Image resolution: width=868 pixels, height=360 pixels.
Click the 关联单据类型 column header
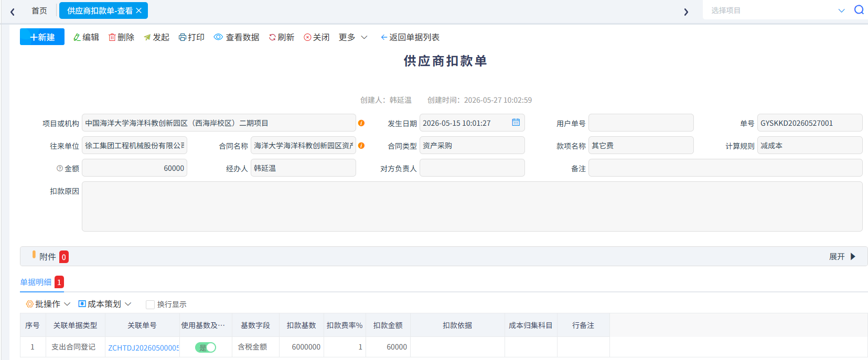point(76,325)
